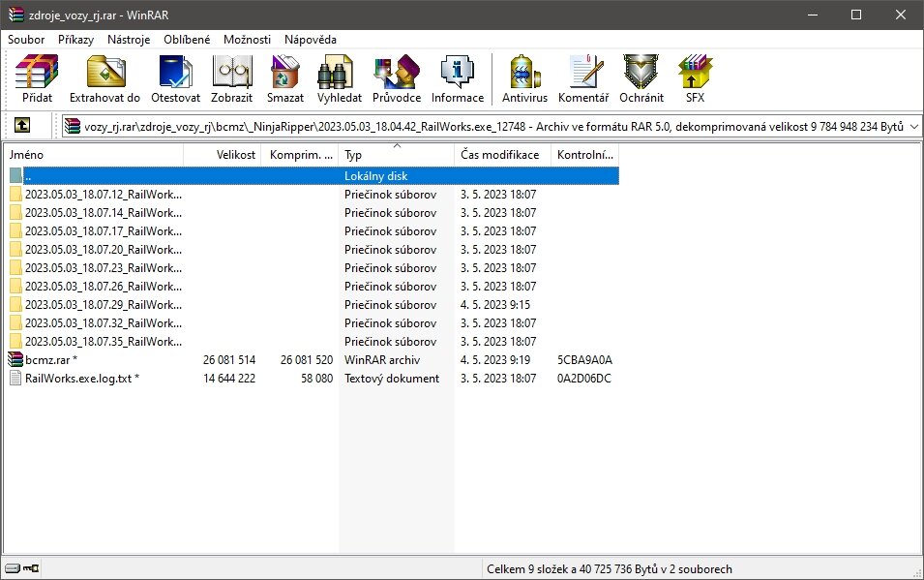Image resolution: width=924 pixels, height=580 pixels.
Task: Sort by Typ column header
Action: coord(396,155)
